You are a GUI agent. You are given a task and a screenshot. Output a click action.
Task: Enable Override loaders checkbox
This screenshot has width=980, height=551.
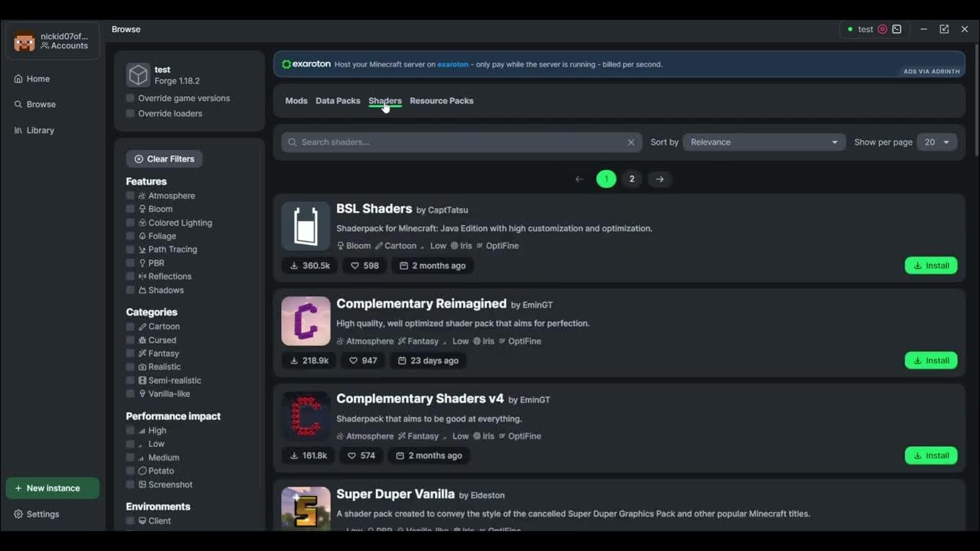130,113
